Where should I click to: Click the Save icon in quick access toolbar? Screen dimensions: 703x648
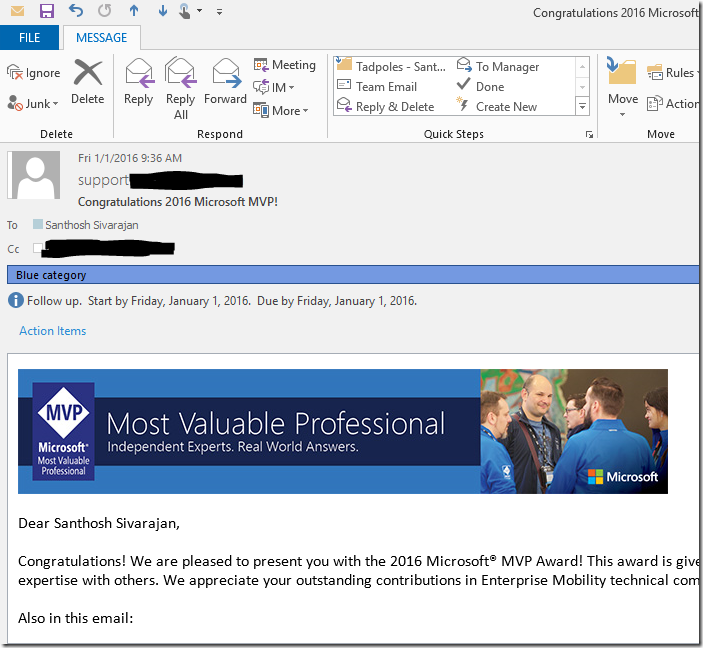(x=47, y=11)
